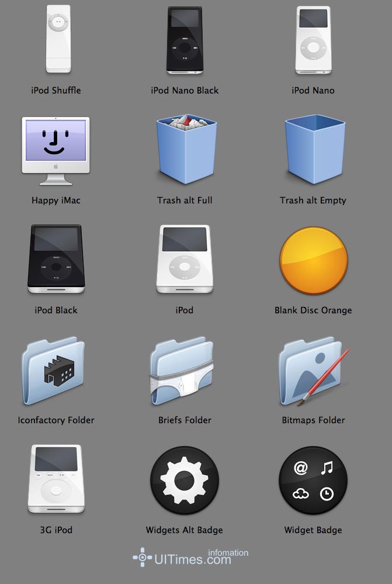
Task: Click the 'iPod Shuffle' label
Action: [x=56, y=90]
